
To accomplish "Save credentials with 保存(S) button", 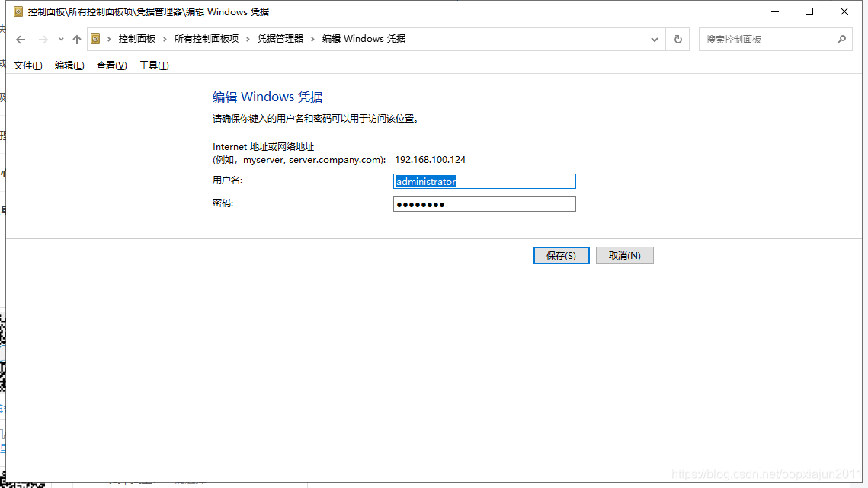I will click(x=562, y=256).
